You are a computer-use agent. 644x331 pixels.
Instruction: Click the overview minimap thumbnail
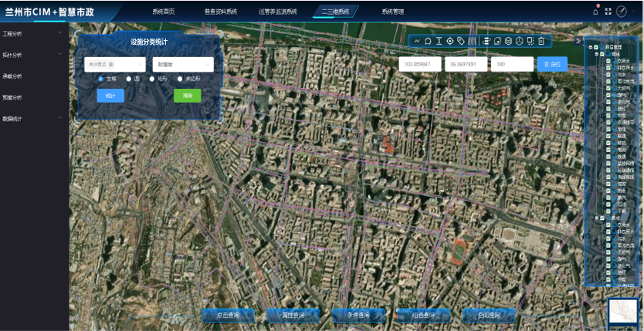coord(623,311)
